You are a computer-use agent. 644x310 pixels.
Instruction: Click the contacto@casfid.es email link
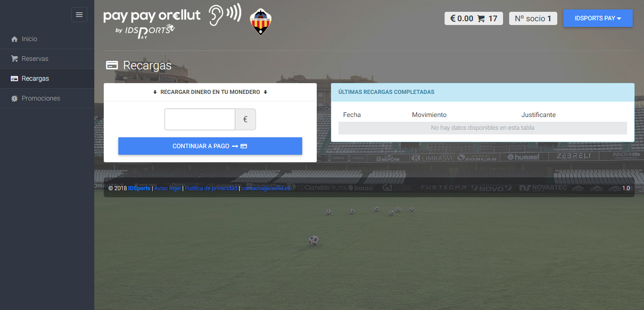[266, 188]
